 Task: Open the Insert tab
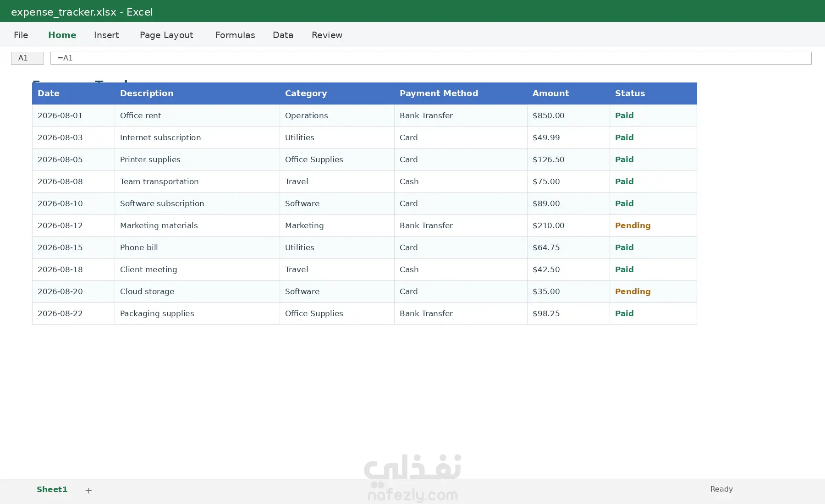106,35
